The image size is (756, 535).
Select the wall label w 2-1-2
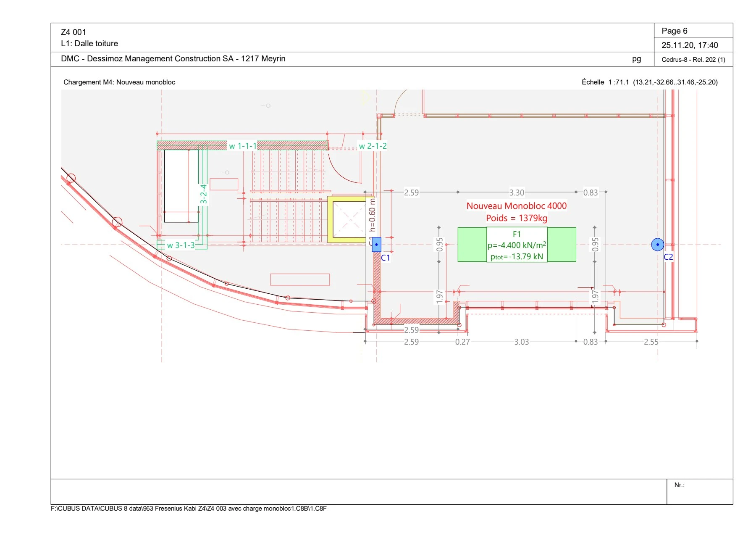click(373, 146)
